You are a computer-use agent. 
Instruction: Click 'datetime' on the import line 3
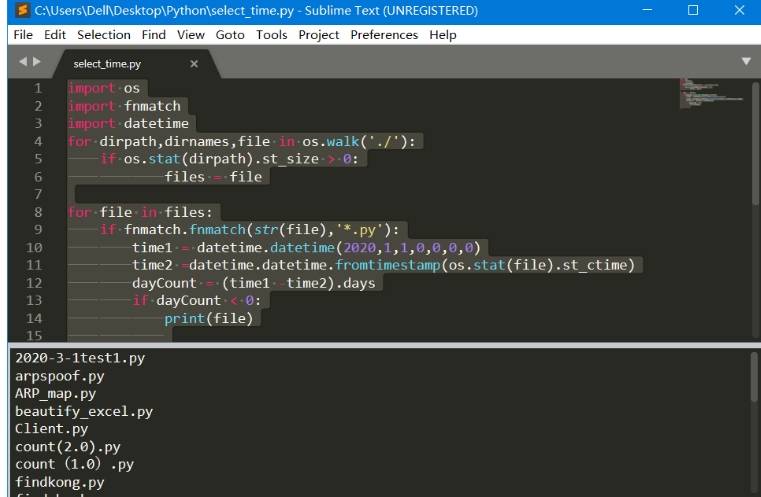tap(156, 123)
